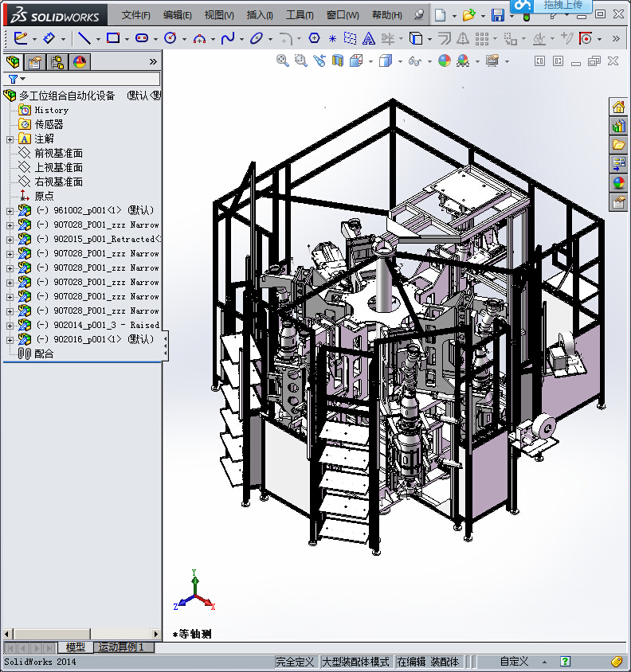Click the Zoom to Fit icon
The image size is (631, 672).
pyautogui.click(x=282, y=61)
